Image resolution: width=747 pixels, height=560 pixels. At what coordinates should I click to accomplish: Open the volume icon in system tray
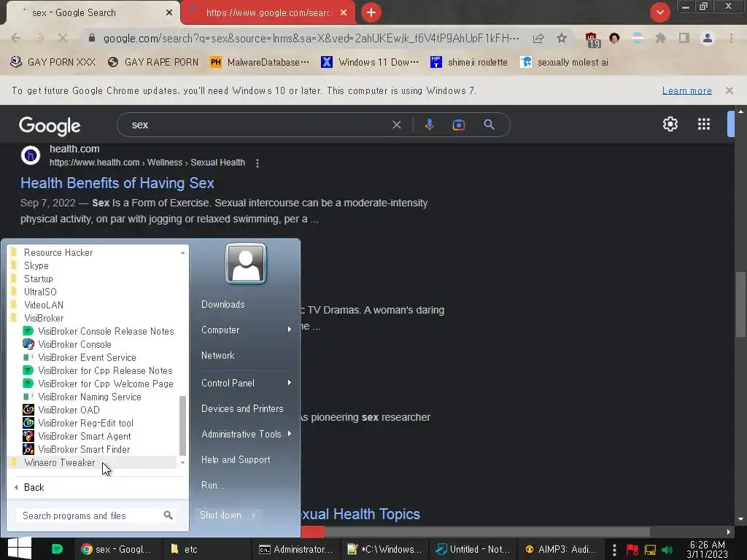667,550
